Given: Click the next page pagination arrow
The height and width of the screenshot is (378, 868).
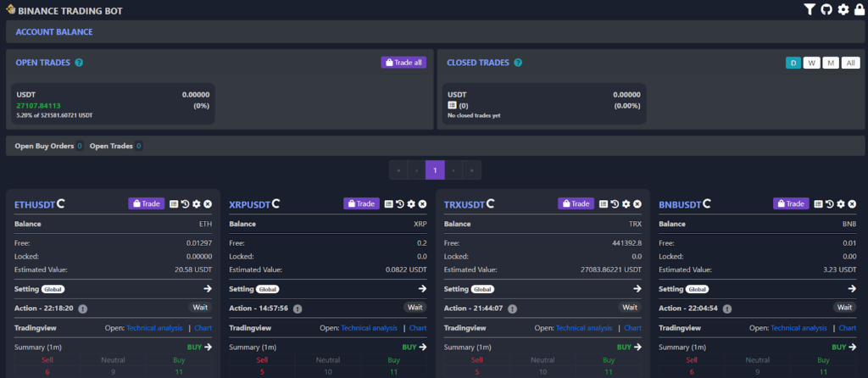Looking at the screenshot, I should point(453,170).
